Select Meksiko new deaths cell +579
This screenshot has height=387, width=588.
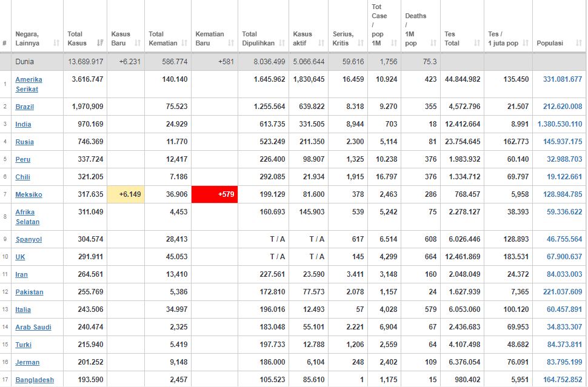pyautogui.click(x=215, y=194)
